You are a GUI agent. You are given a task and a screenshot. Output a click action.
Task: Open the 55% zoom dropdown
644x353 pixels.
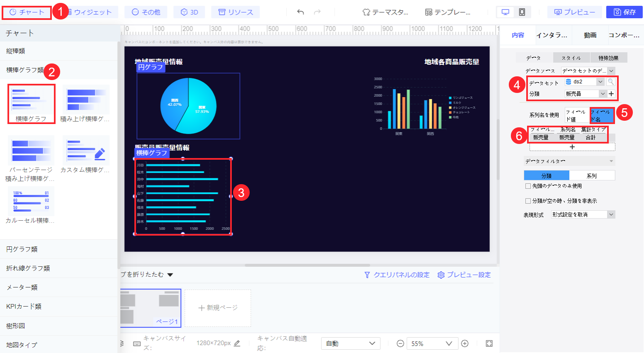point(432,343)
